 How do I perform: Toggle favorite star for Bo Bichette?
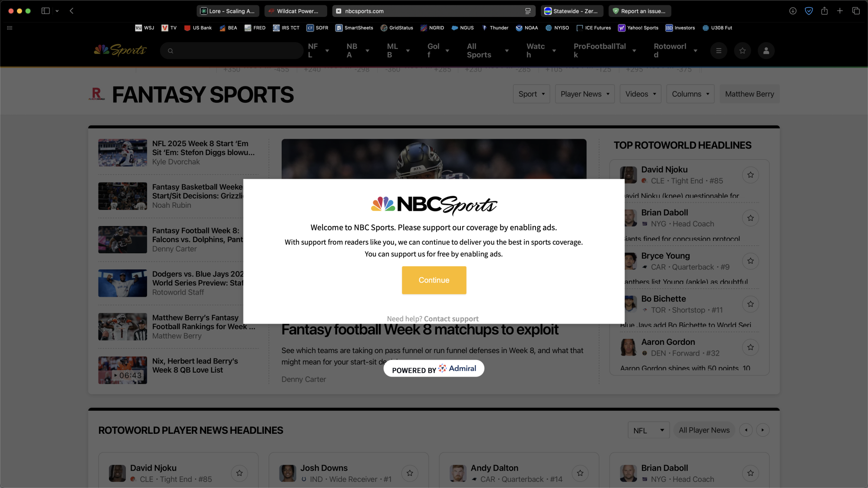pyautogui.click(x=750, y=304)
